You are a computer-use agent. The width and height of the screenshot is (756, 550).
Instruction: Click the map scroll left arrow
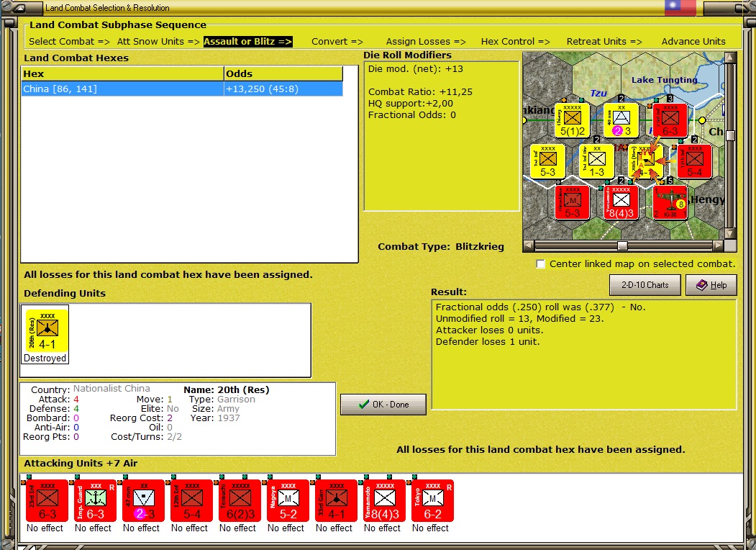pos(529,245)
